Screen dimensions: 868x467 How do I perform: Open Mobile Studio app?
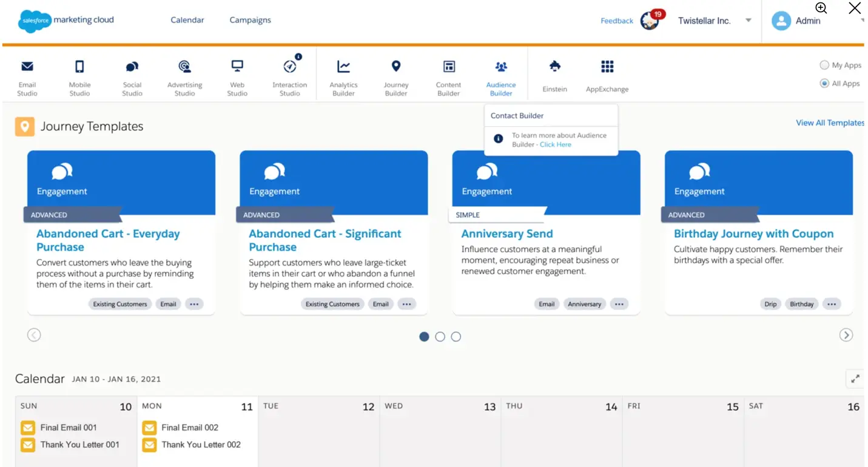tap(79, 78)
